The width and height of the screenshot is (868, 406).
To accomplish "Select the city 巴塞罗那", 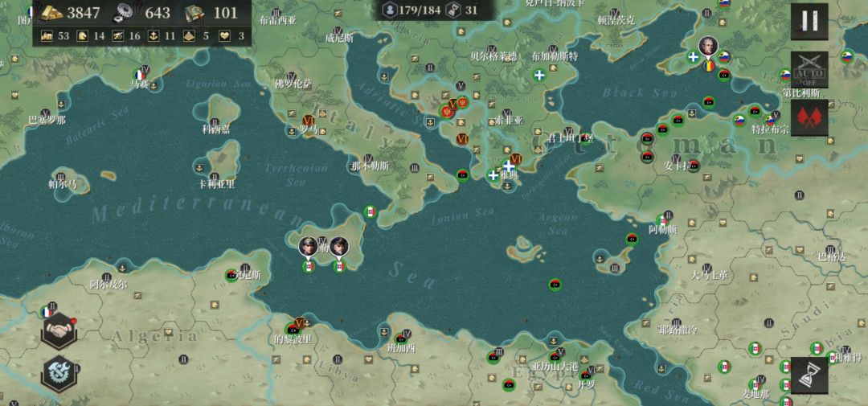I will [47, 121].
